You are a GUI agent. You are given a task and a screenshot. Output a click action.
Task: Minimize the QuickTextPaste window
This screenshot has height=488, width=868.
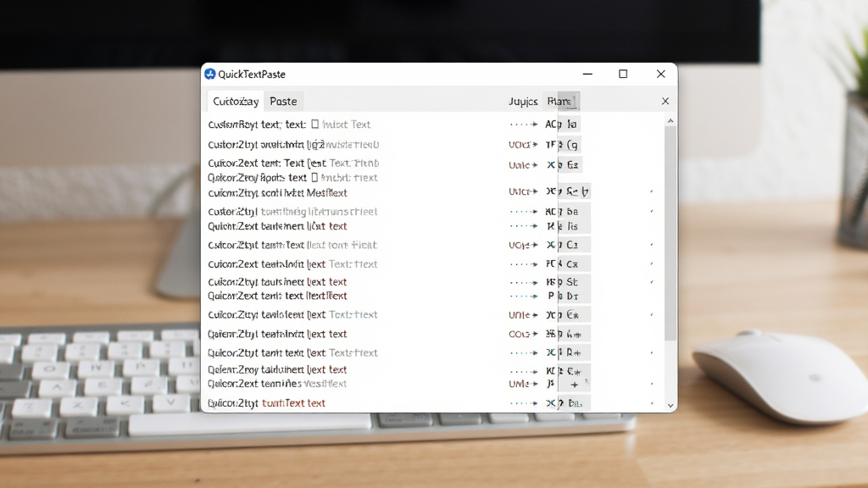pyautogui.click(x=588, y=75)
